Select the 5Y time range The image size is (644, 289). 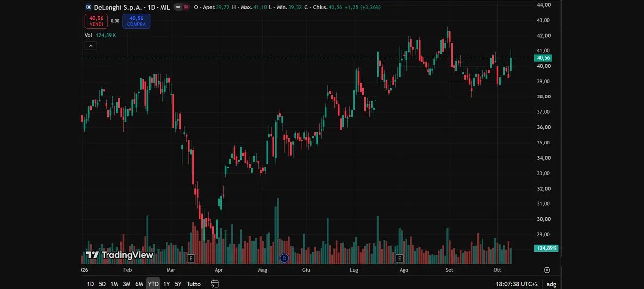pyautogui.click(x=178, y=284)
